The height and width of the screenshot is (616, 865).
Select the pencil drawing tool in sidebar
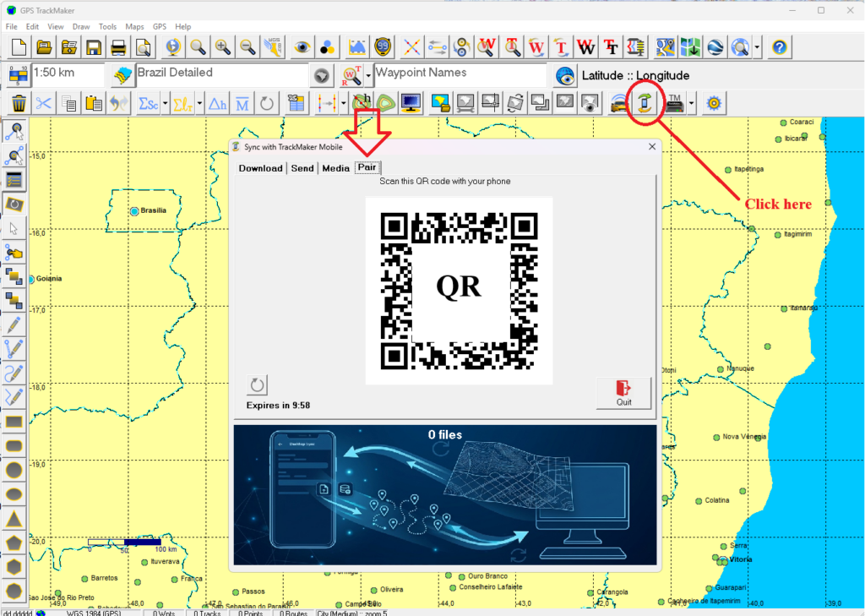click(x=14, y=325)
